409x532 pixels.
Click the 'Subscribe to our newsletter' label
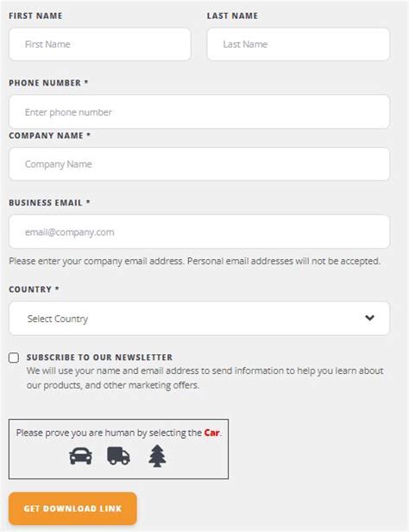(99, 358)
